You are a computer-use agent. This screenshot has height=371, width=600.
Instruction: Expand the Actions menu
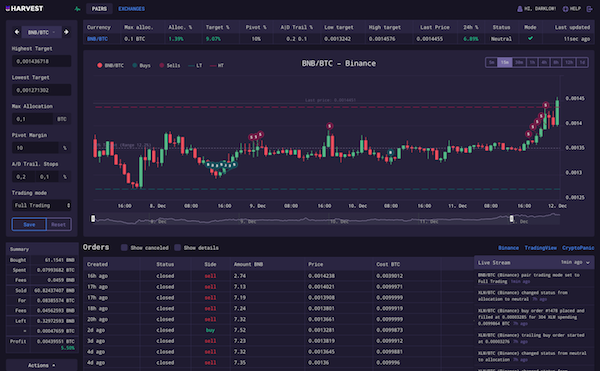[x=41, y=365]
